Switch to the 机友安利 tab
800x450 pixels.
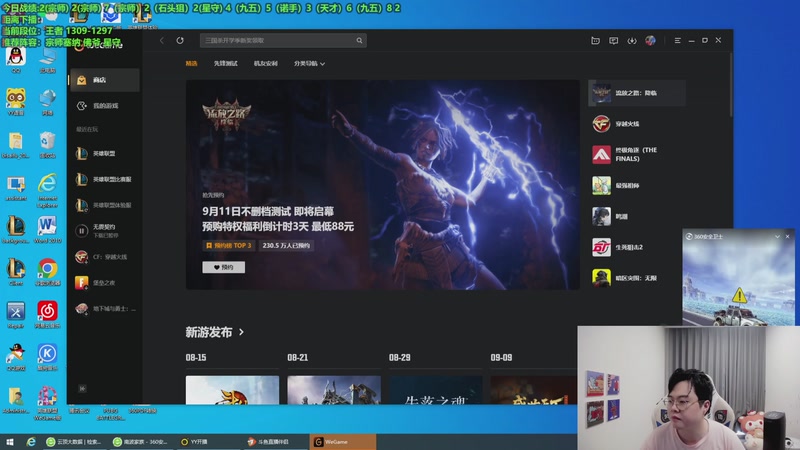pos(266,63)
